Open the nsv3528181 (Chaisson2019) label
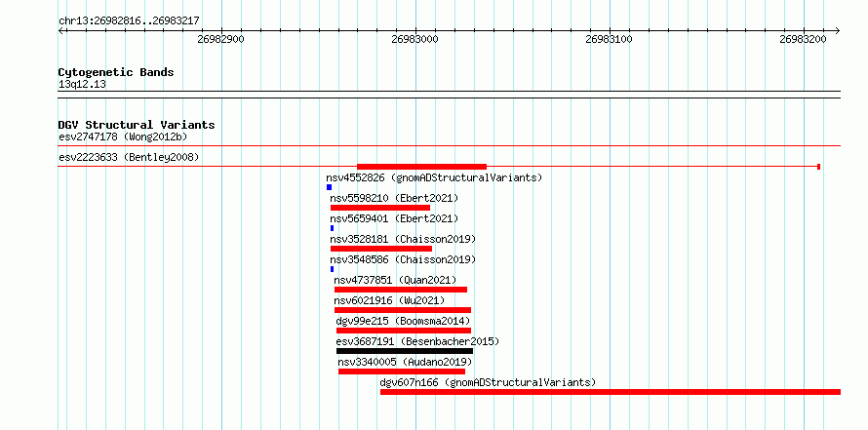 [x=403, y=239]
